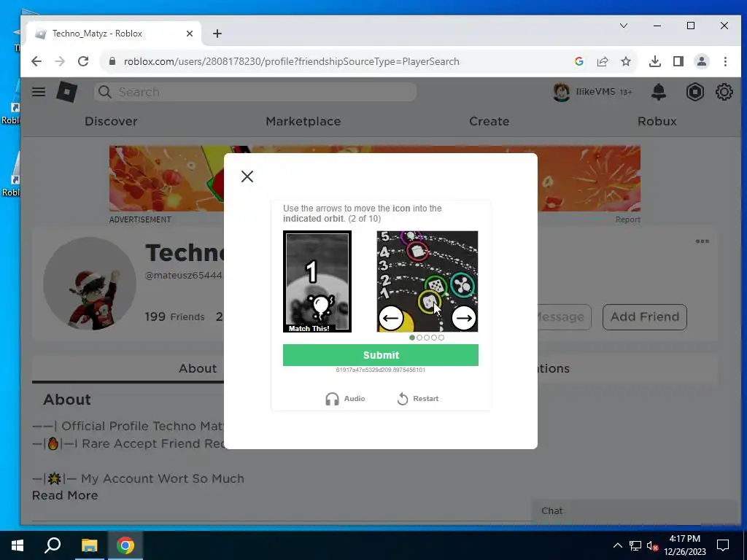The image size is (747, 560).
Task: Open the Robux nav item
Action: [x=657, y=122]
